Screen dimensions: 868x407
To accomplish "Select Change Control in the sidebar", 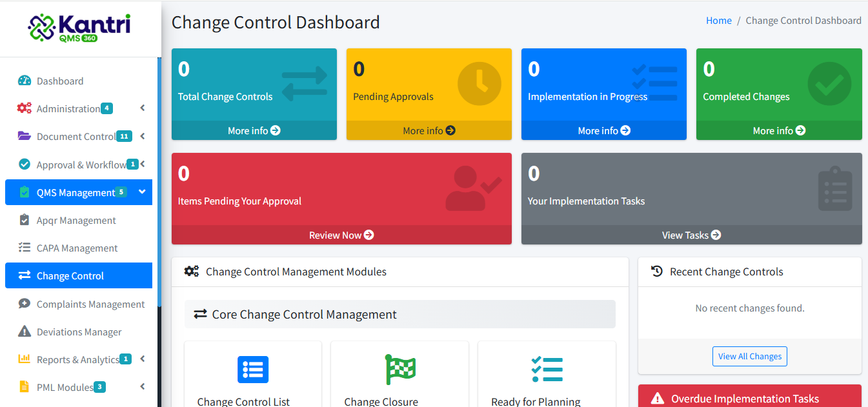I will (x=71, y=275).
